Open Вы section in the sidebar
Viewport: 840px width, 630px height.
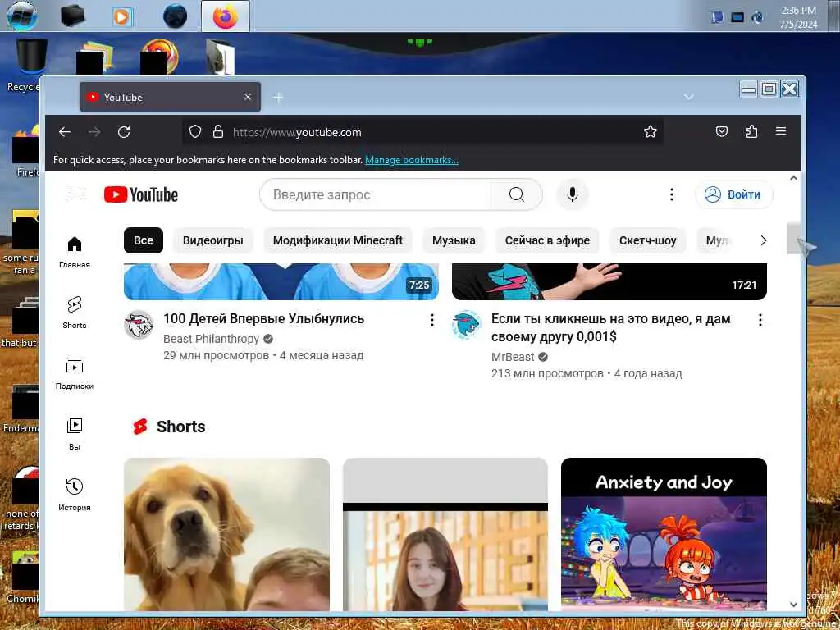[x=75, y=434]
